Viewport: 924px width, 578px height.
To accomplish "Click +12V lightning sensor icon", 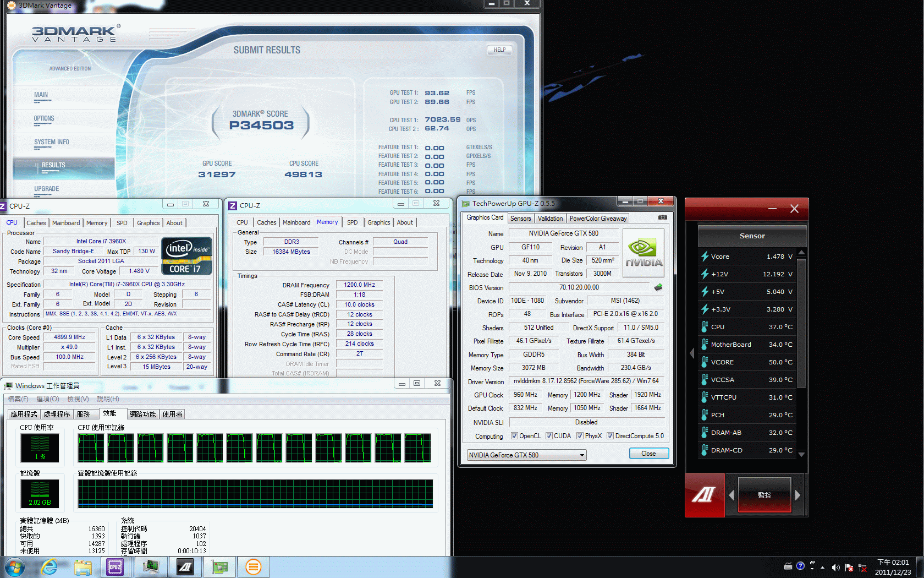I will [x=705, y=274].
